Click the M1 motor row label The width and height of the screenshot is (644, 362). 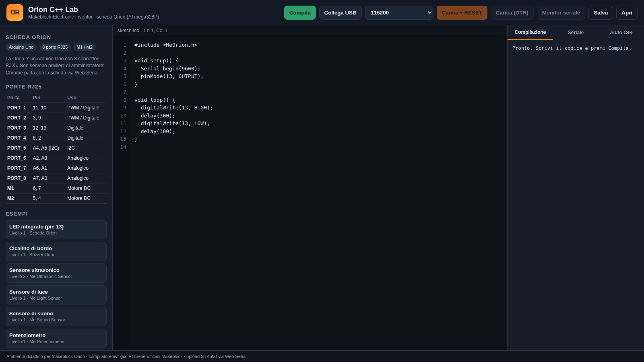pyautogui.click(x=10, y=188)
